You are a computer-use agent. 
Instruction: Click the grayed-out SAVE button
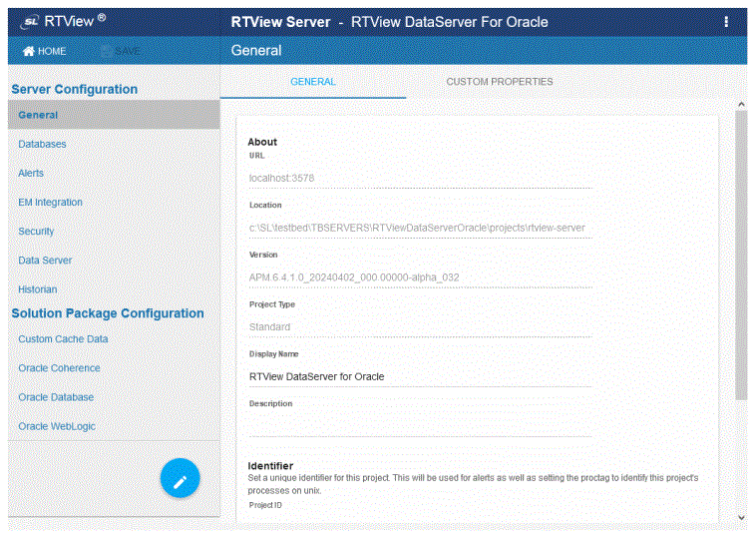point(121,51)
